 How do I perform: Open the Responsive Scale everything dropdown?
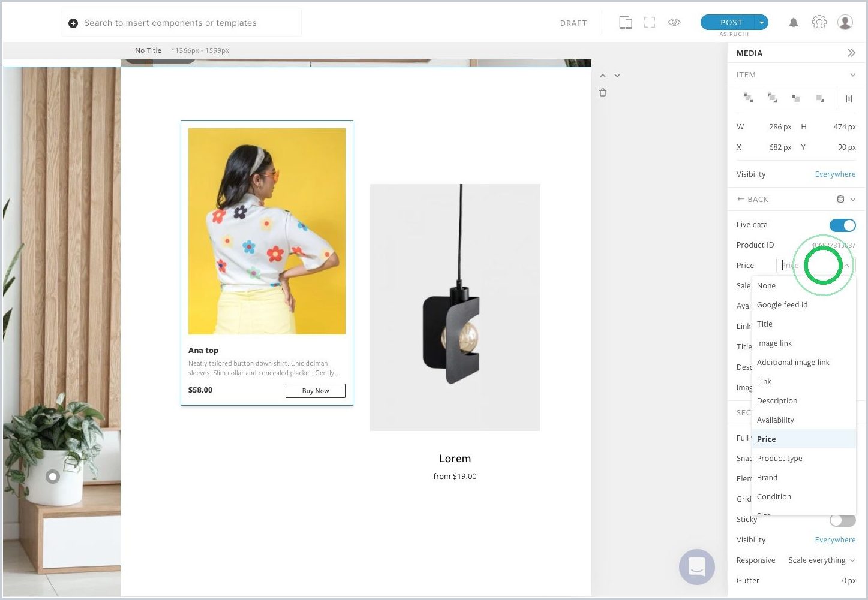point(822,560)
